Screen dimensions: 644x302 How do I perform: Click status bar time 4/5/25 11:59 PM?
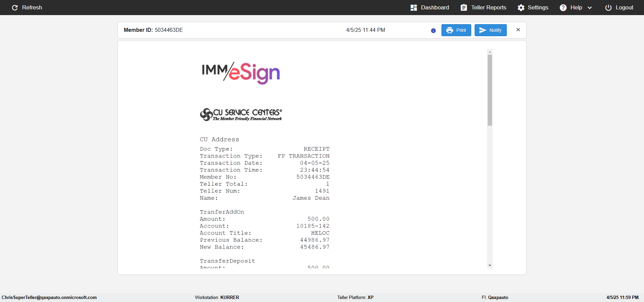[623, 297]
